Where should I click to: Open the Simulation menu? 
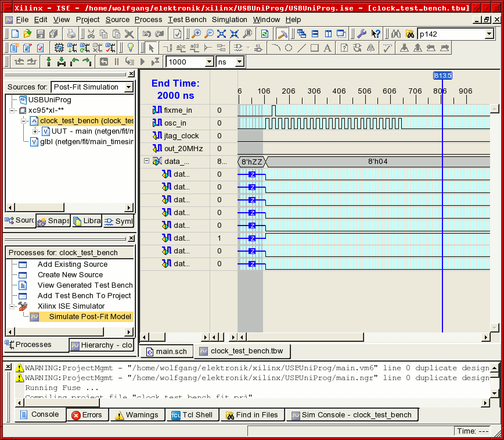point(229,20)
